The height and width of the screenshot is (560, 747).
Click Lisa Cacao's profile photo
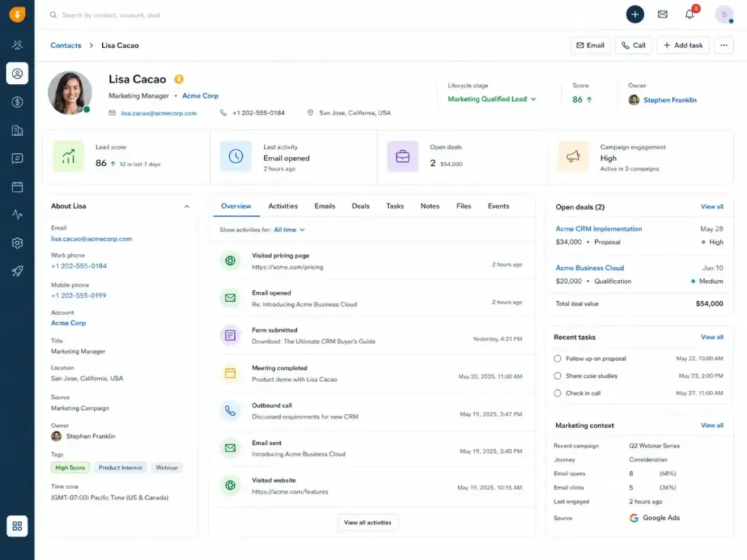[x=69, y=93]
